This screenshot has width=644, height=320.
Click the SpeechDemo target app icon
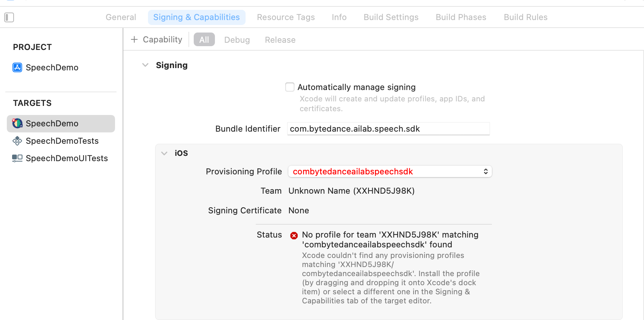click(x=17, y=123)
